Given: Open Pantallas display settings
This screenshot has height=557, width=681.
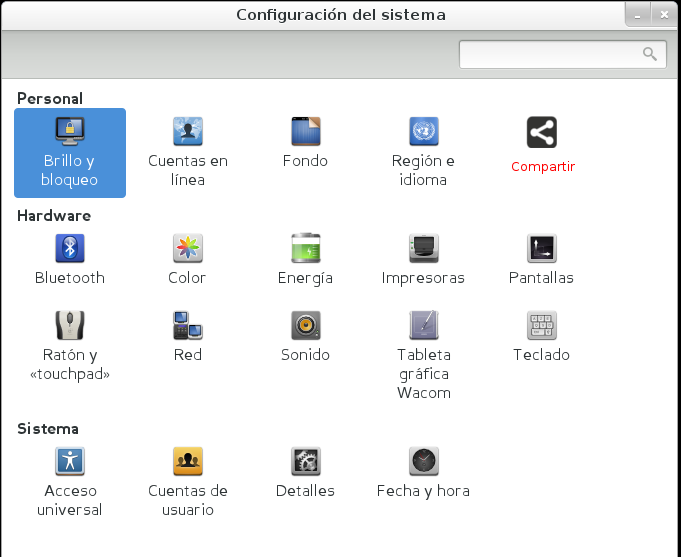Looking at the screenshot, I should [542, 260].
